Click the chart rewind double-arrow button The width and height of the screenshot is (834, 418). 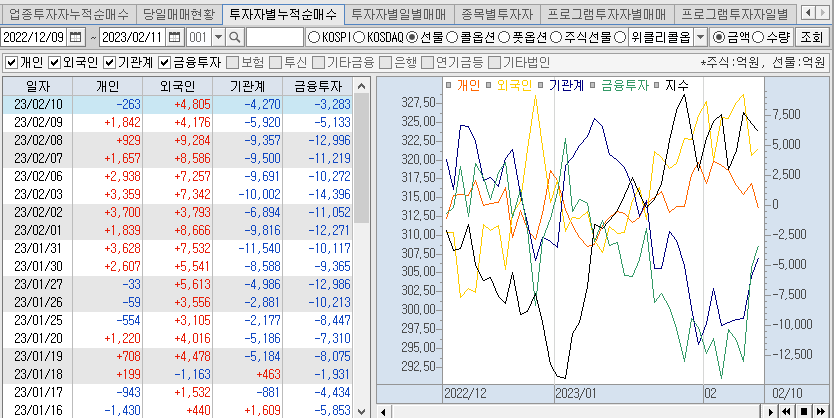coord(786,411)
